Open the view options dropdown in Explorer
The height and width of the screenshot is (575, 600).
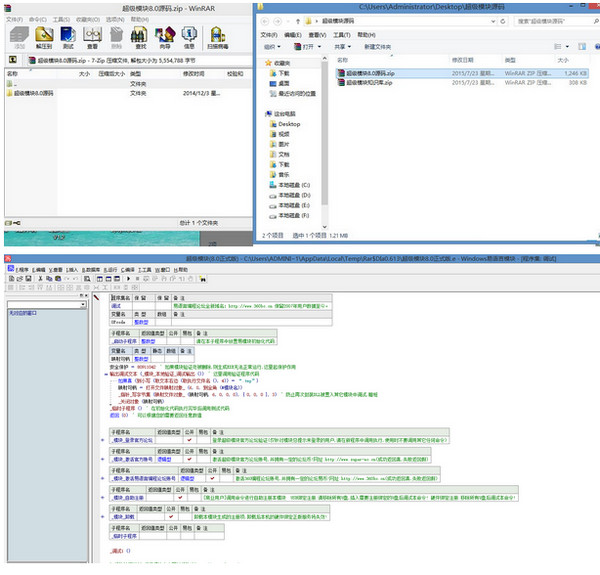[x=566, y=46]
